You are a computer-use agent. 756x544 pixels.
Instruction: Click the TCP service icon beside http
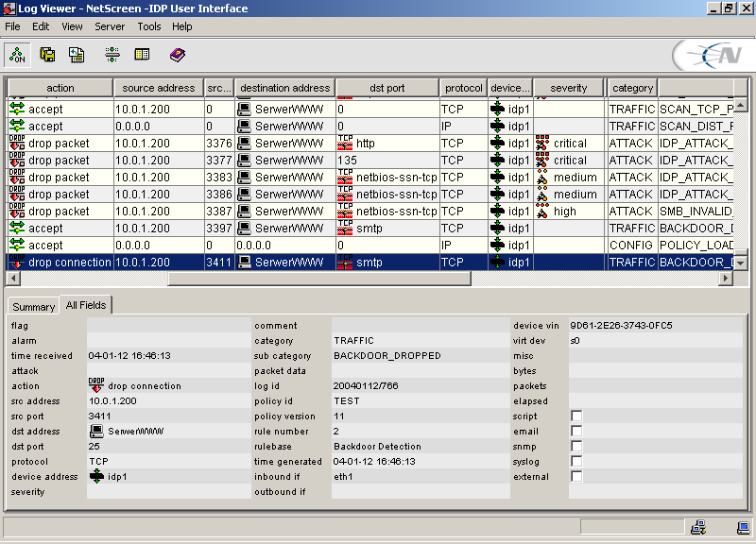coord(345,144)
